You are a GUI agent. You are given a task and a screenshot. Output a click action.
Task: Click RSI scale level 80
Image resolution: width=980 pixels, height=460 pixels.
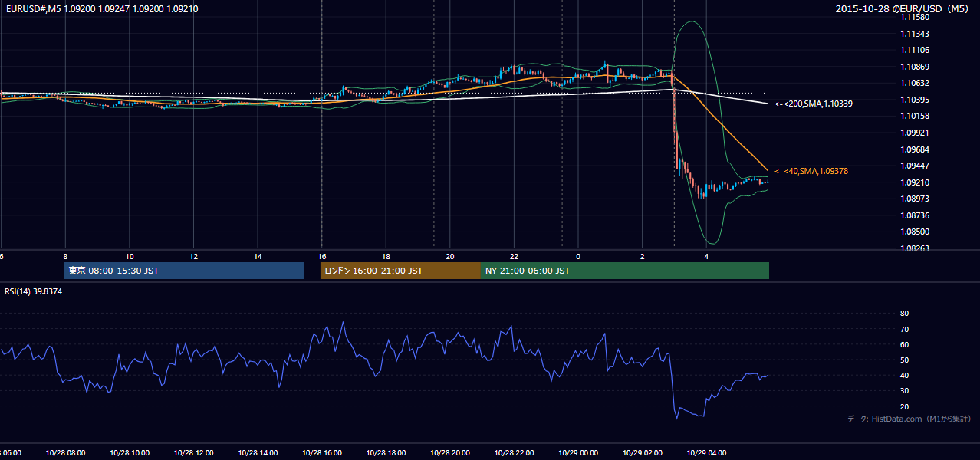tap(904, 314)
